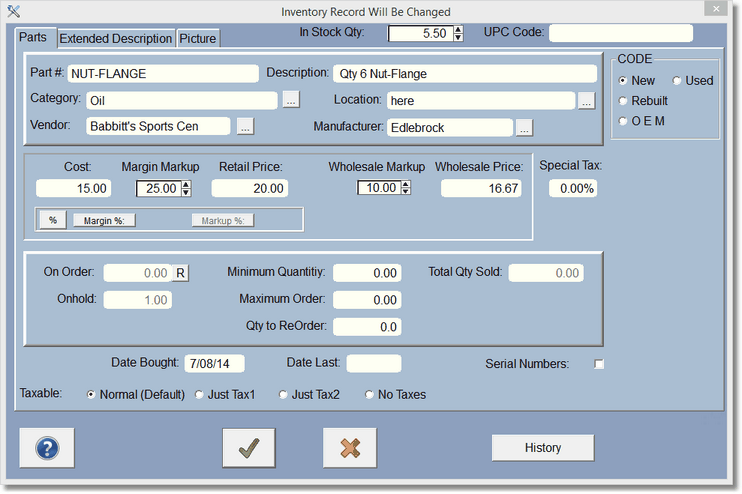Click the wrench icon in title bar
Viewport: 742px width, 494px height.
12,12
